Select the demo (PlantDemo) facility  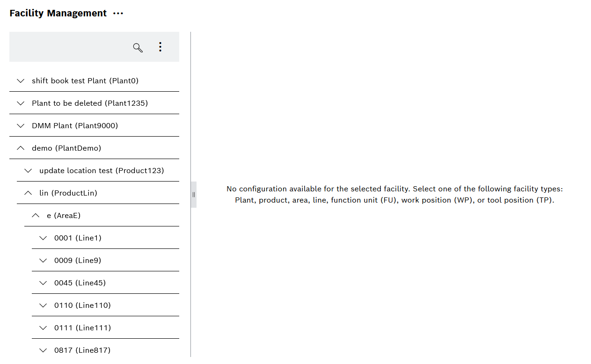[66, 148]
